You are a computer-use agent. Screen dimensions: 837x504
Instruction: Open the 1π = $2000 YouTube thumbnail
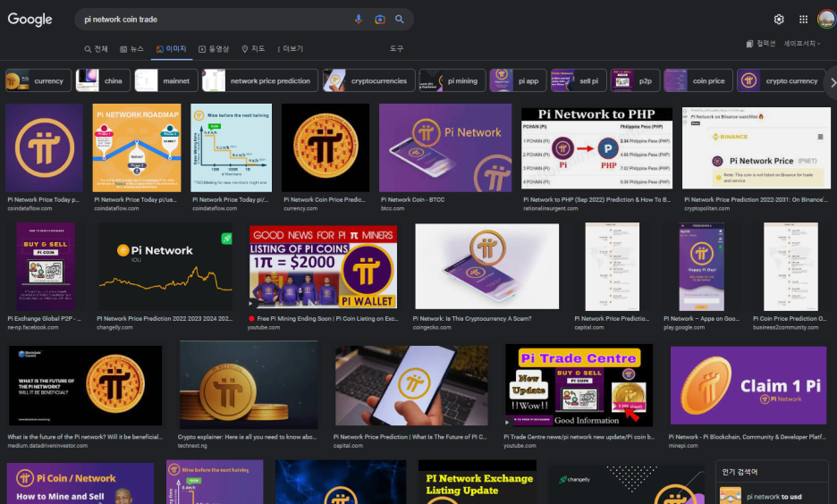pyautogui.click(x=323, y=266)
